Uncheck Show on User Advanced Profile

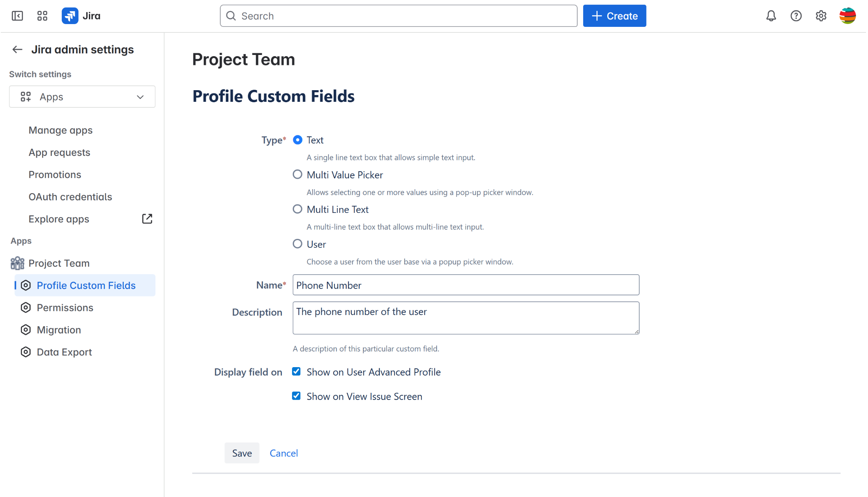coord(296,372)
